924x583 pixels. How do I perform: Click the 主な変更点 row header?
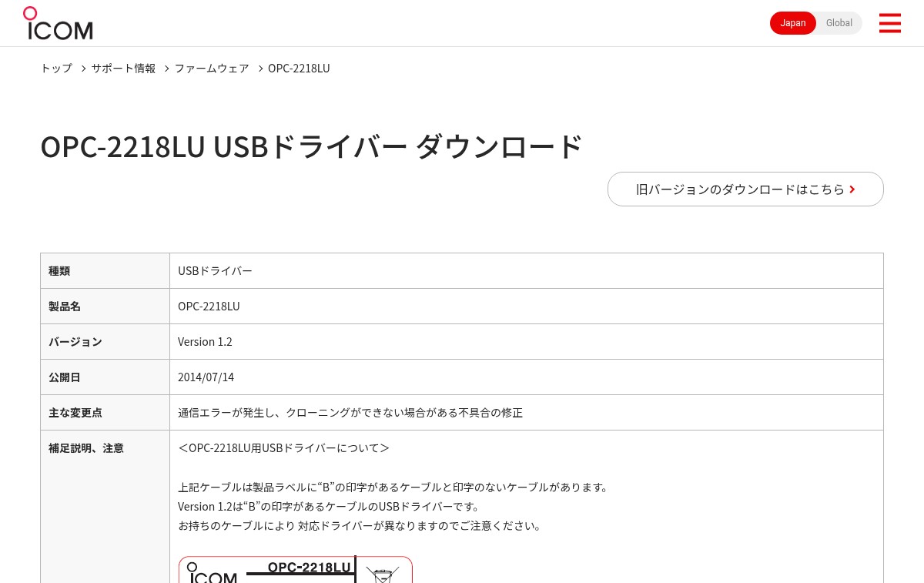tap(105, 413)
